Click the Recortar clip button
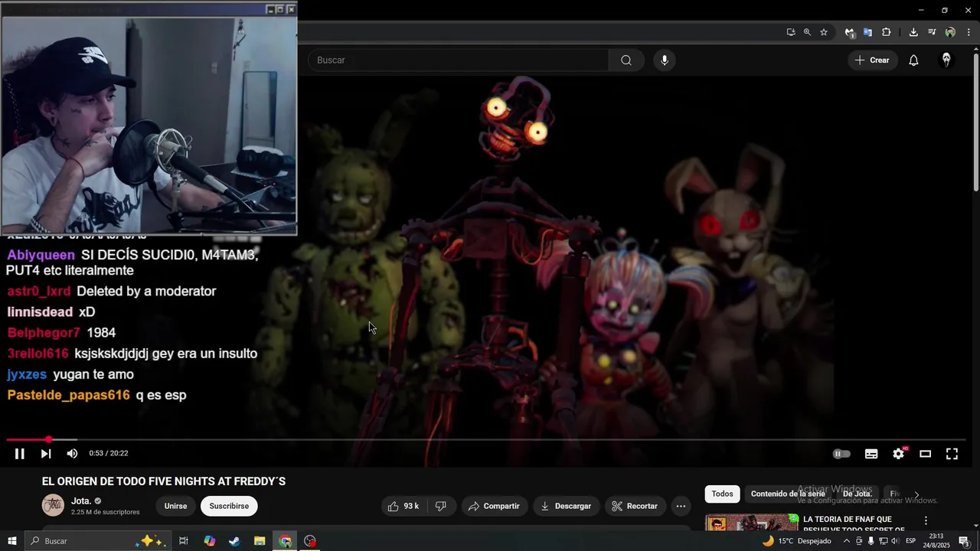 (635, 506)
